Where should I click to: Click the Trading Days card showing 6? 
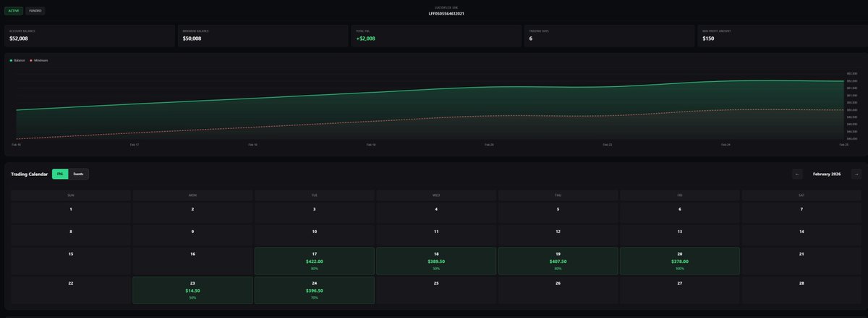(609, 36)
